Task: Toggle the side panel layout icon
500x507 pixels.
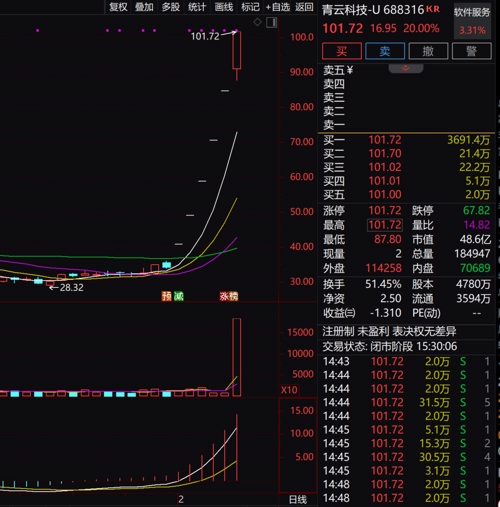Action: point(272,22)
